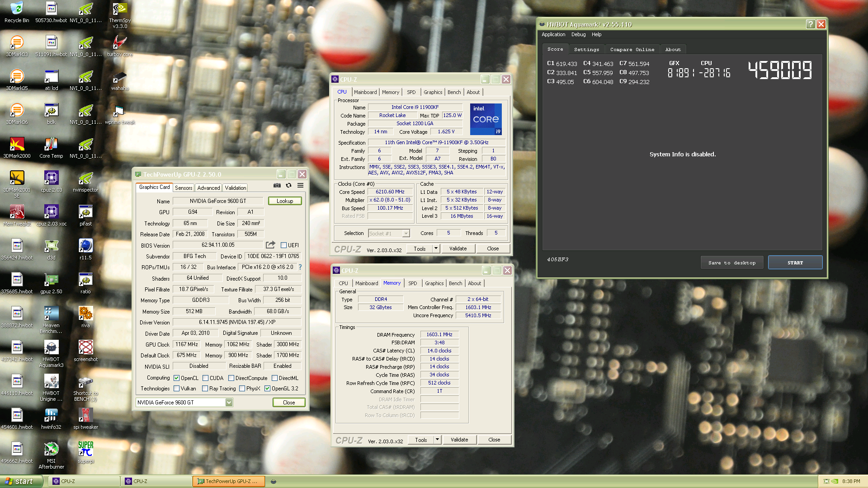The height and width of the screenshot is (488, 868).
Task: Switch to Advanced tab in GPU-Z
Action: [208, 188]
